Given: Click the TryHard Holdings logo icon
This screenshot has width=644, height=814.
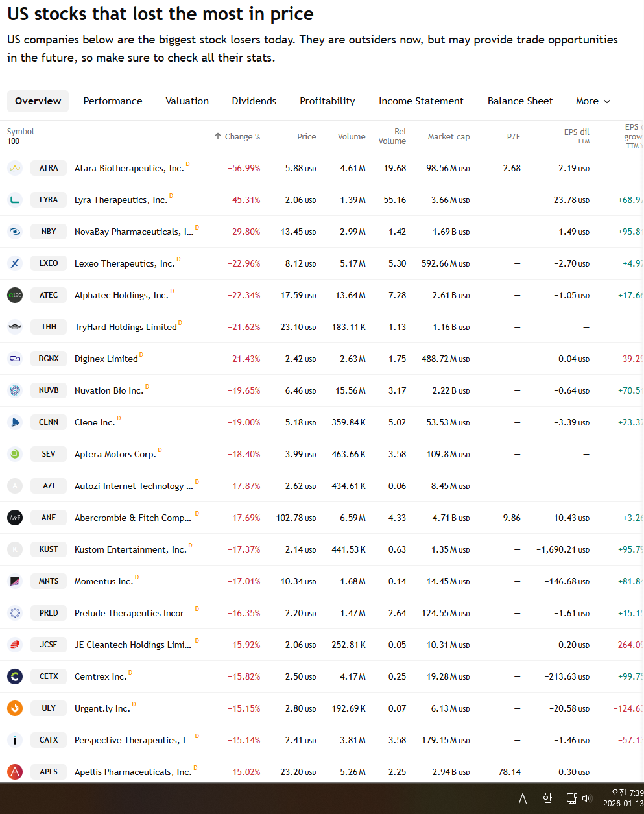Looking at the screenshot, I should point(15,327).
